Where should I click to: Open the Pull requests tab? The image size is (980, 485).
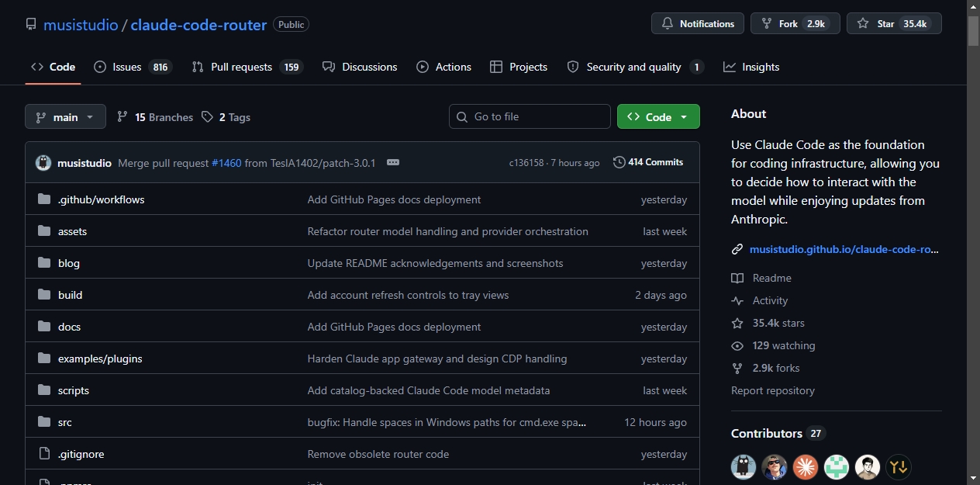pos(247,67)
